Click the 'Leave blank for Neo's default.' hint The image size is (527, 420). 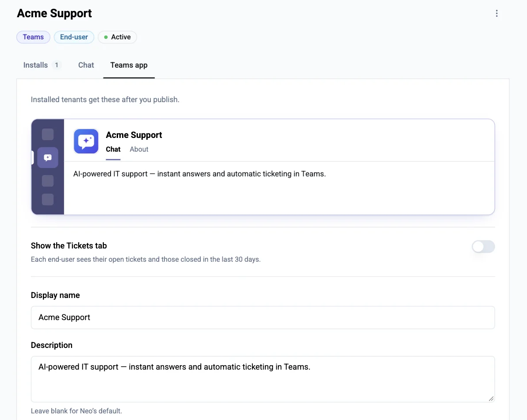76,411
